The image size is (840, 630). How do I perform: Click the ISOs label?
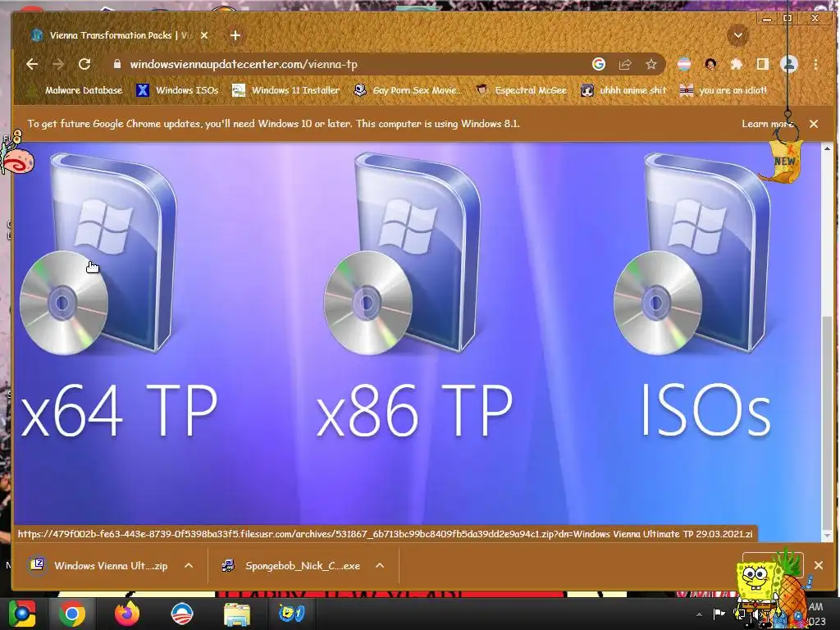pos(705,410)
